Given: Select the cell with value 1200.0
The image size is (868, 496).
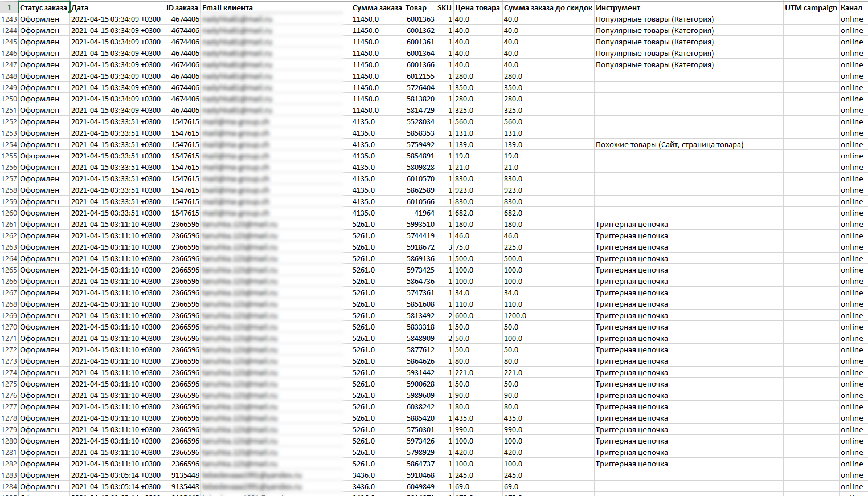Looking at the screenshot, I should point(515,315).
